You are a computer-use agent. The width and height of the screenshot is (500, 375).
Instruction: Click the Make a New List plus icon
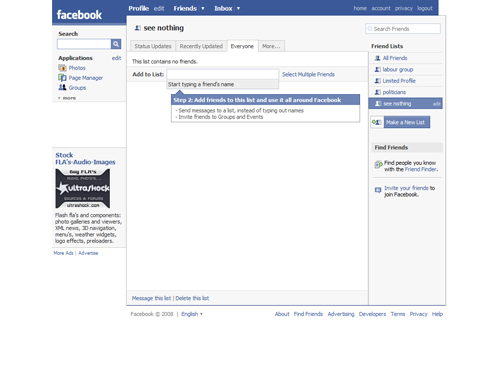(x=377, y=122)
